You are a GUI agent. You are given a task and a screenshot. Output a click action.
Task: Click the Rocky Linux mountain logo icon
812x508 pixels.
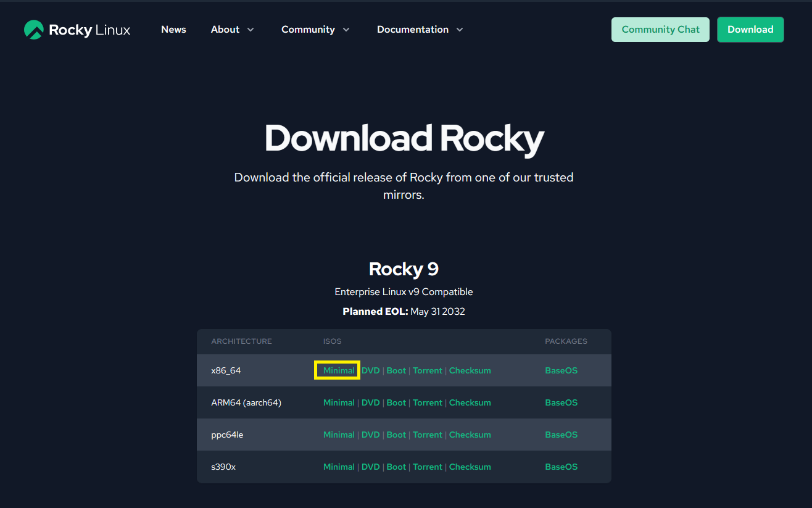click(34, 30)
